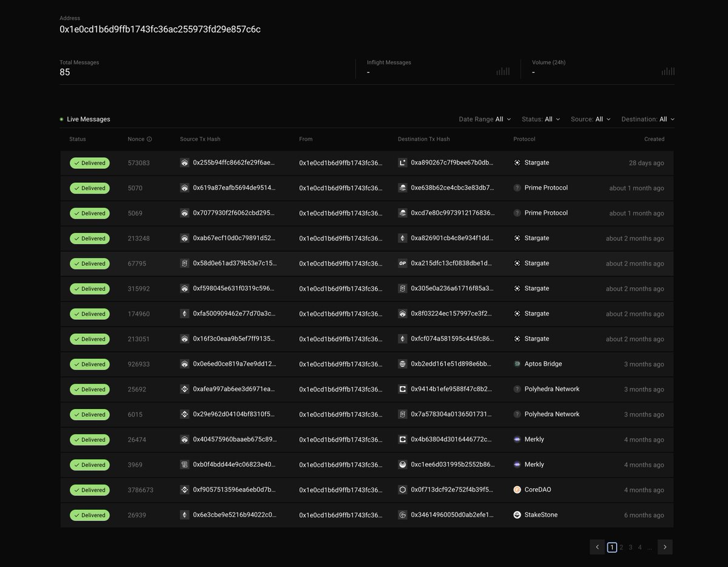Click source chain icon for 0x255b94ffc8662fe29f6ae
This screenshot has height=567, width=728.
[184, 163]
